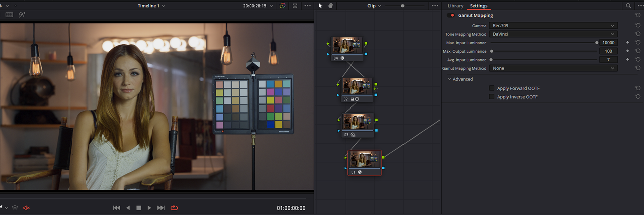Play the clip in reverse

click(x=128, y=208)
